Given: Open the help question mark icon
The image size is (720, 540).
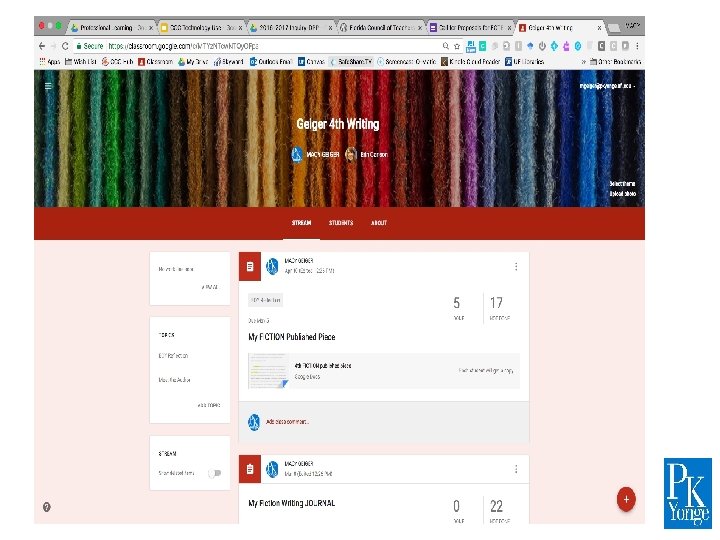Looking at the screenshot, I should coord(46,507).
